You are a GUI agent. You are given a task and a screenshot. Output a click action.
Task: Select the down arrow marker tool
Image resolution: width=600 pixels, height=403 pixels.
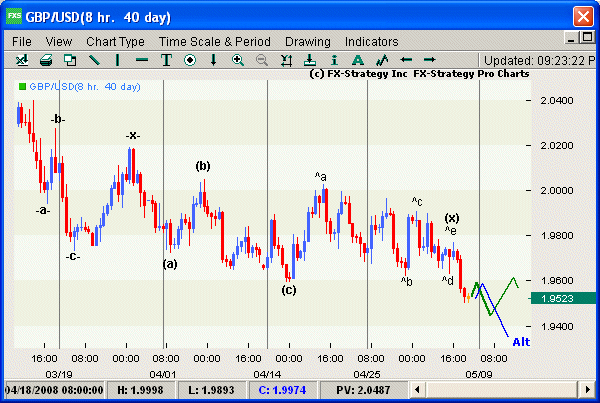(214, 60)
